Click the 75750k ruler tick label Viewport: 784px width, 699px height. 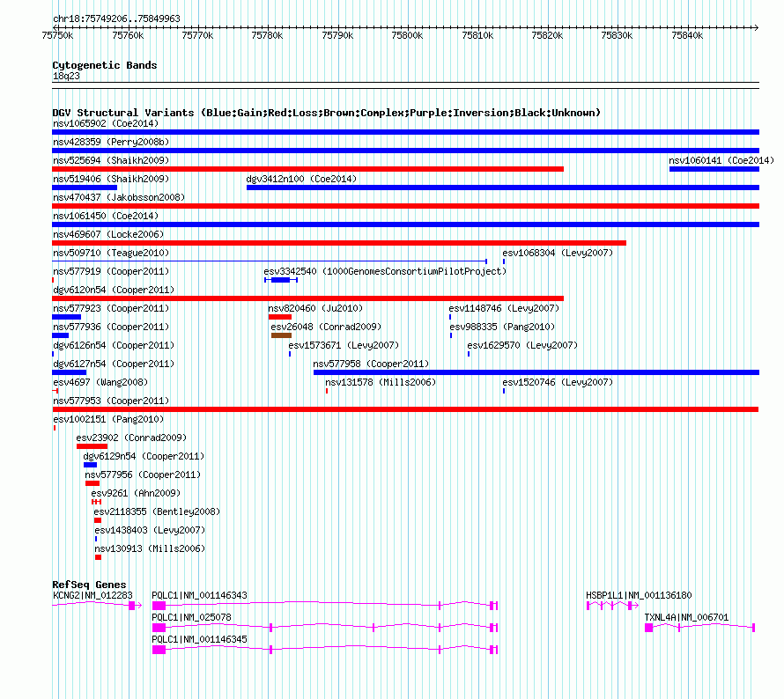pyautogui.click(x=57, y=35)
